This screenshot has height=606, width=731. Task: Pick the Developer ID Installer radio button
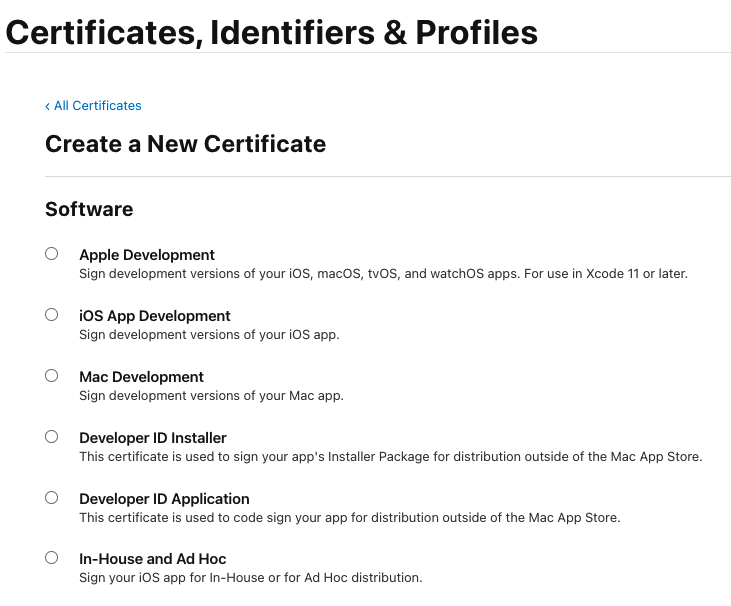[52, 437]
